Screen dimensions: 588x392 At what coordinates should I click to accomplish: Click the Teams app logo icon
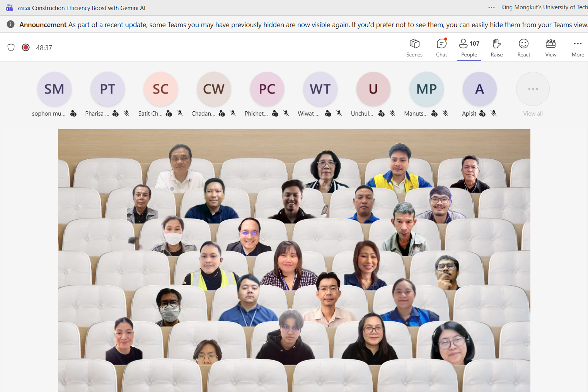[x=9, y=8]
